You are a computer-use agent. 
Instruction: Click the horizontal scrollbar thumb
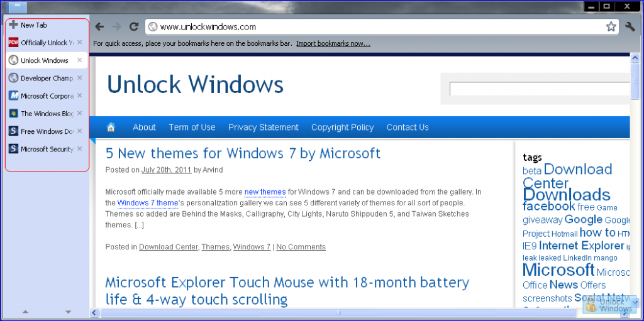click(x=337, y=313)
